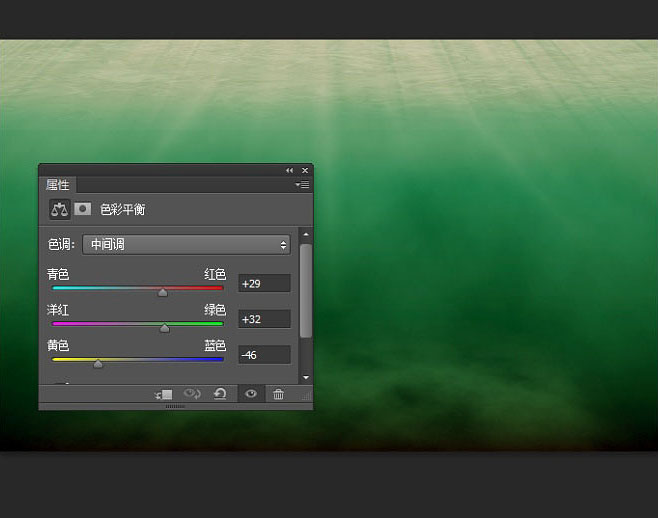Adjust the yellow-blue slider handle
658x518 pixels.
pos(98,364)
